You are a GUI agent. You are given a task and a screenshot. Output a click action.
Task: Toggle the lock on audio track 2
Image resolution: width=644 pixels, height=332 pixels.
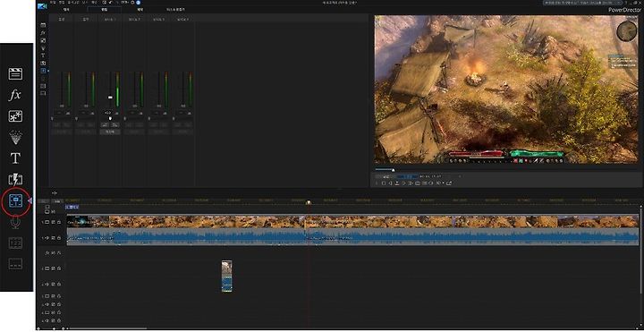[59, 284]
